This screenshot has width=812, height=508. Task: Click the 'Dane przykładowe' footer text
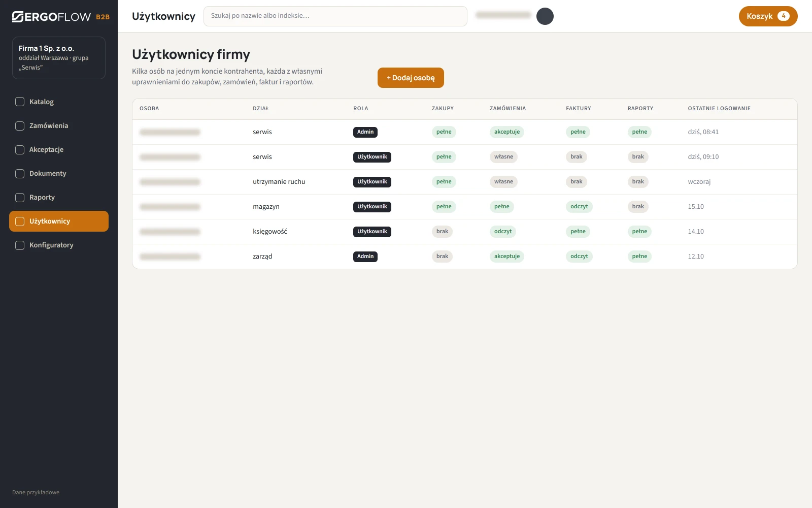36,492
